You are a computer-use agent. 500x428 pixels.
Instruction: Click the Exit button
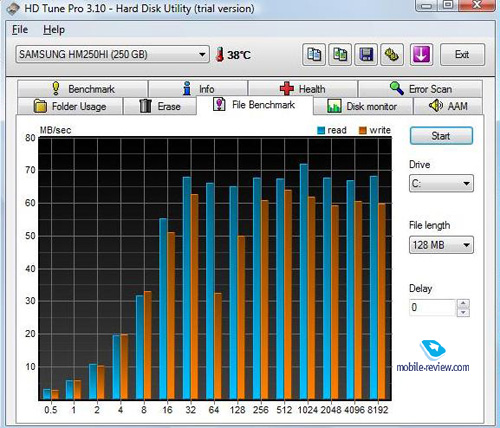click(x=462, y=54)
